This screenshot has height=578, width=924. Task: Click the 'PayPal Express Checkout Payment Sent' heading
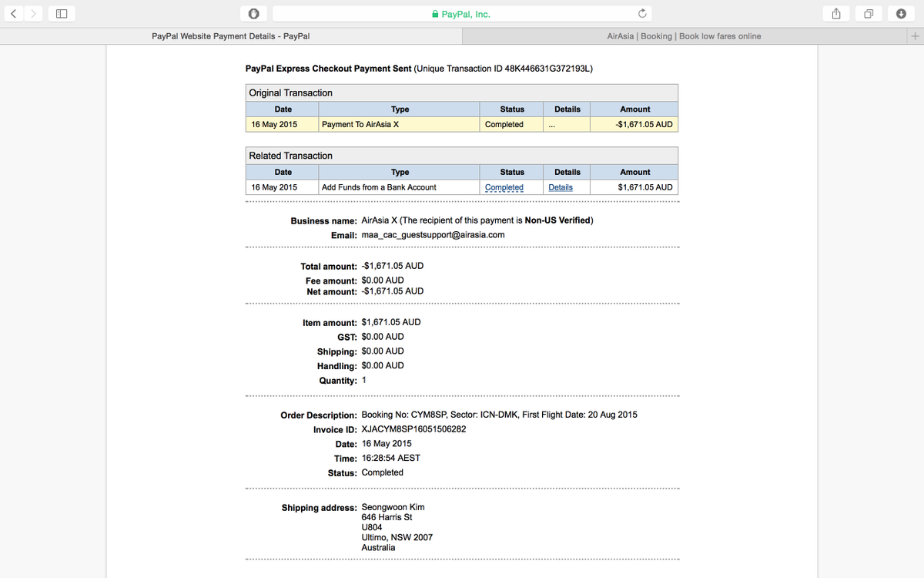pyautogui.click(x=329, y=69)
